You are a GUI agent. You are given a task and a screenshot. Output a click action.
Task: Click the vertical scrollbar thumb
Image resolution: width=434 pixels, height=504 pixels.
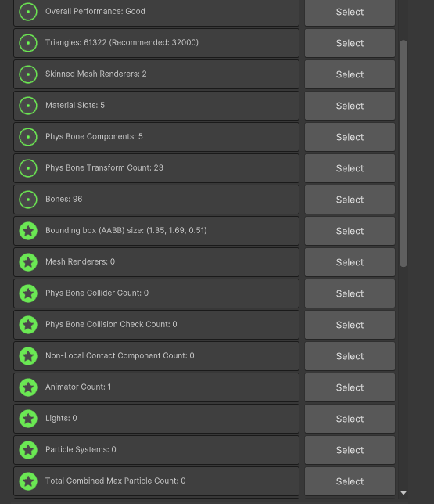click(404, 153)
